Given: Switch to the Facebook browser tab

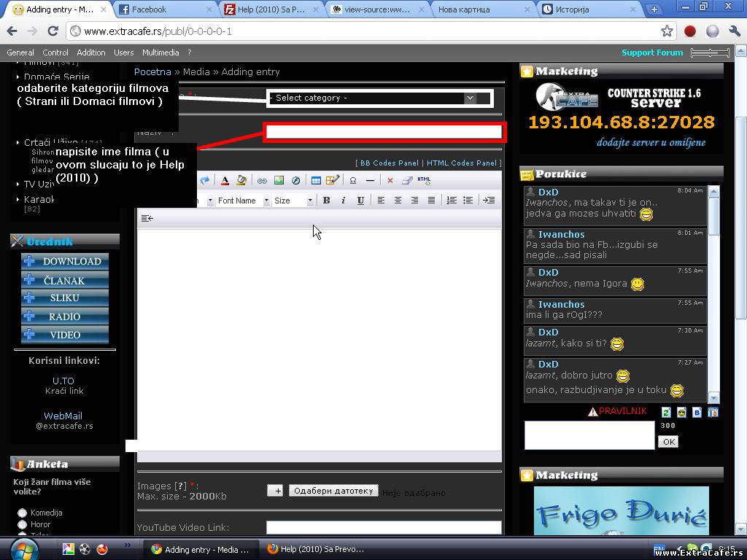Looking at the screenshot, I should (149, 9).
